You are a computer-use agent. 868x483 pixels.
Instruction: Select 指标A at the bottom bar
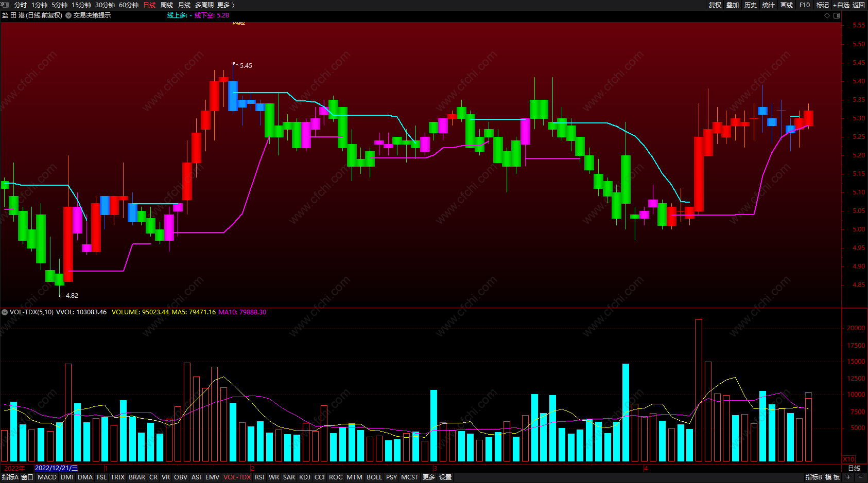[10, 477]
